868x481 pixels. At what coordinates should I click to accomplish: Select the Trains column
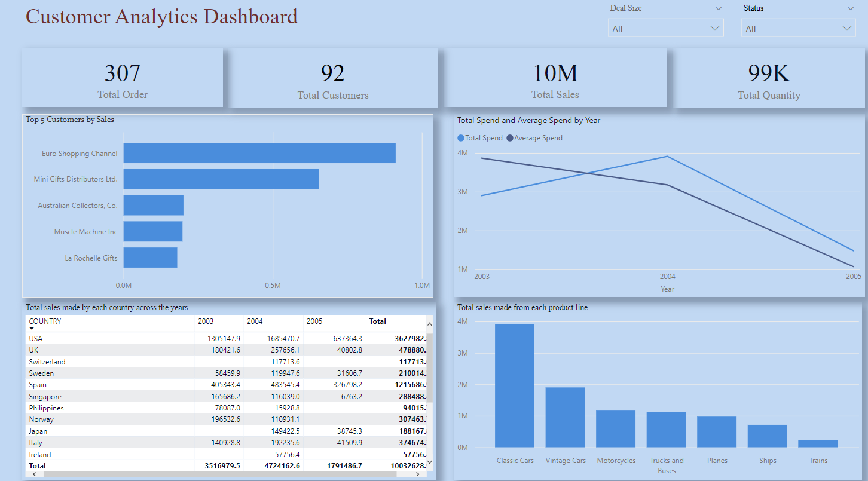click(818, 443)
